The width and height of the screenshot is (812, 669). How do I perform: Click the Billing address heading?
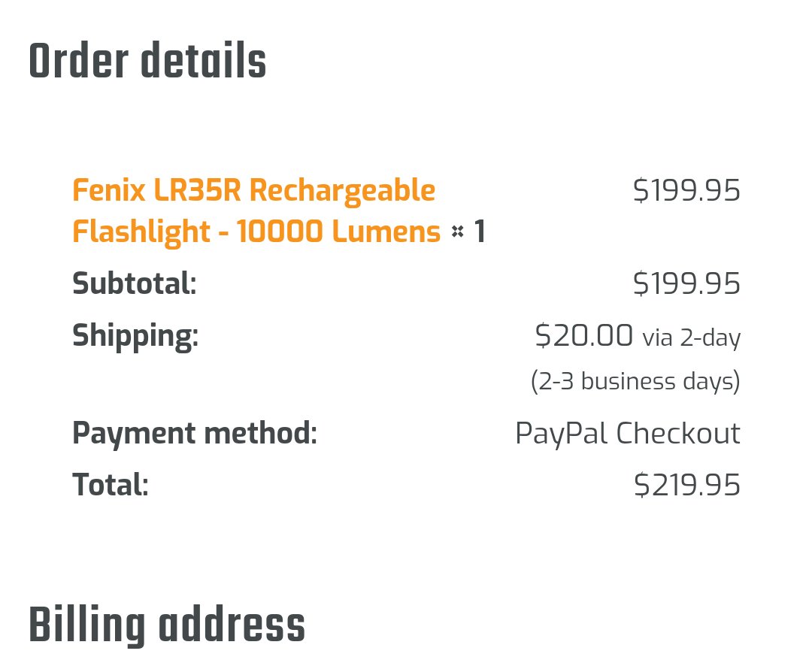(167, 625)
